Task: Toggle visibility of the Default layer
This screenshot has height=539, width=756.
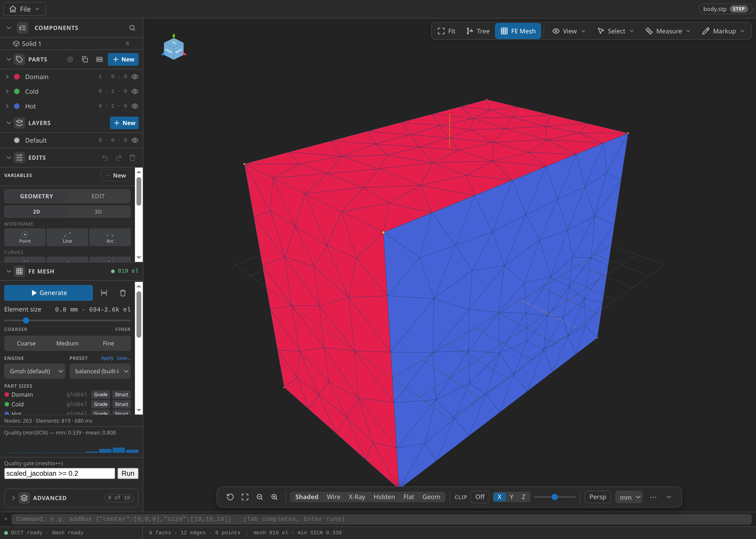Action: point(135,140)
